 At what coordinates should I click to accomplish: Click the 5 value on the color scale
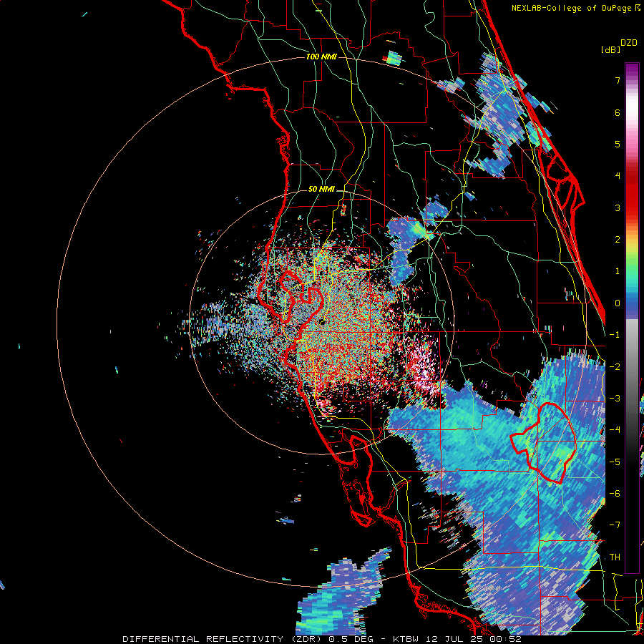point(618,144)
